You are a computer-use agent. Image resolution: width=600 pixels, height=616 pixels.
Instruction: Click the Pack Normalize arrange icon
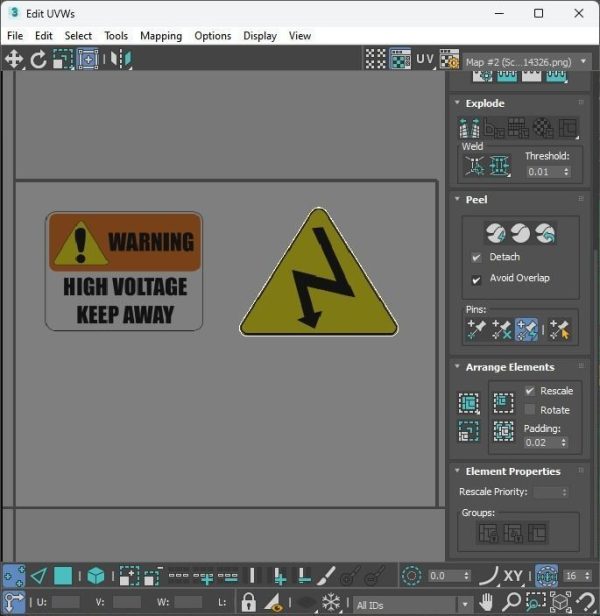(x=503, y=403)
